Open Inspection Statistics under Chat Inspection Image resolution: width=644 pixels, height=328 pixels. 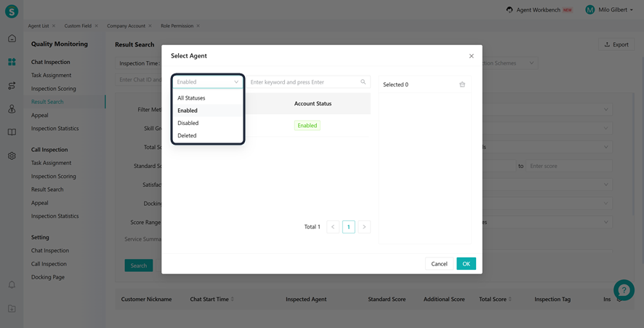coord(55,128)
